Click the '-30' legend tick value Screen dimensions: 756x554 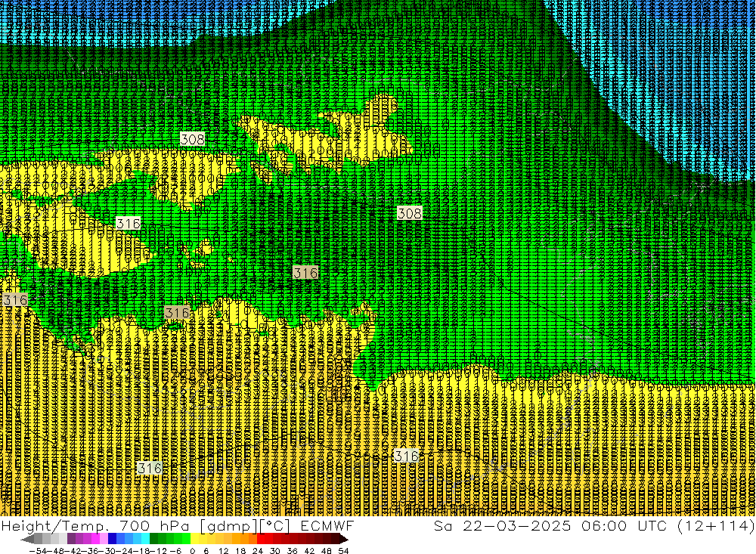(x=107, y=551)
